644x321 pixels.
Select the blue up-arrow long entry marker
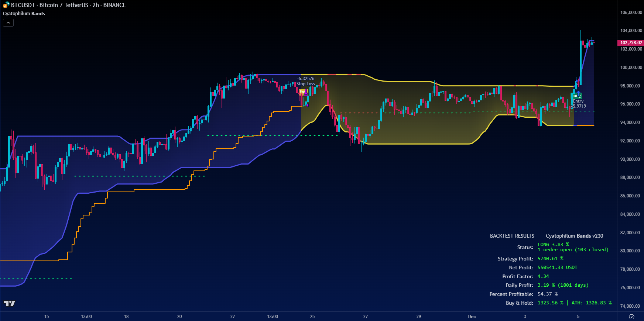pos(578,93)
